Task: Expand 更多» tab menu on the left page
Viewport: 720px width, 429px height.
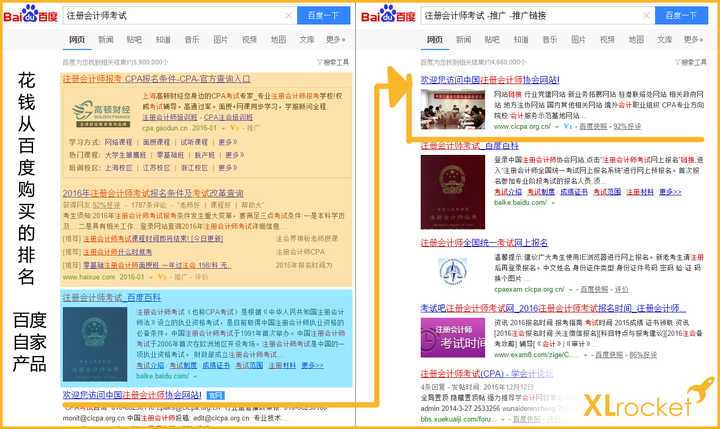Action: click(336, 40)
